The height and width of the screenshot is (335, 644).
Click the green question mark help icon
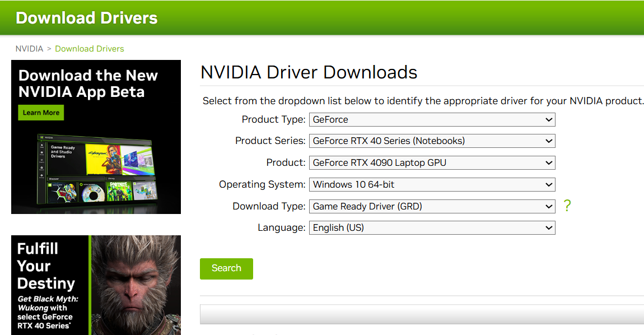pyautogui.click(x=567, y=206)
